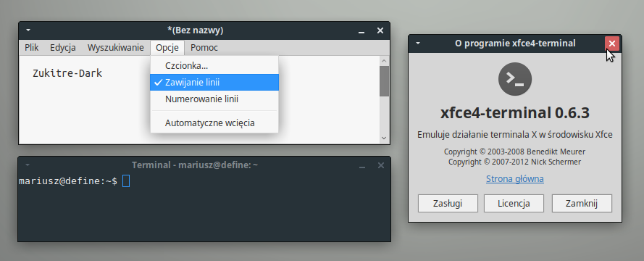The height and width of the screenshot is (261, 644).
Task: Open the Plik menu
Action: pyautogui.click(x=32, y=48)
